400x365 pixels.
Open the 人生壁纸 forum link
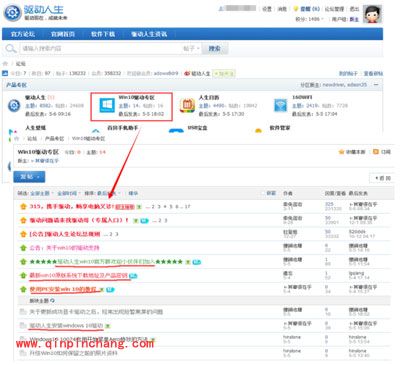[35, 128]
